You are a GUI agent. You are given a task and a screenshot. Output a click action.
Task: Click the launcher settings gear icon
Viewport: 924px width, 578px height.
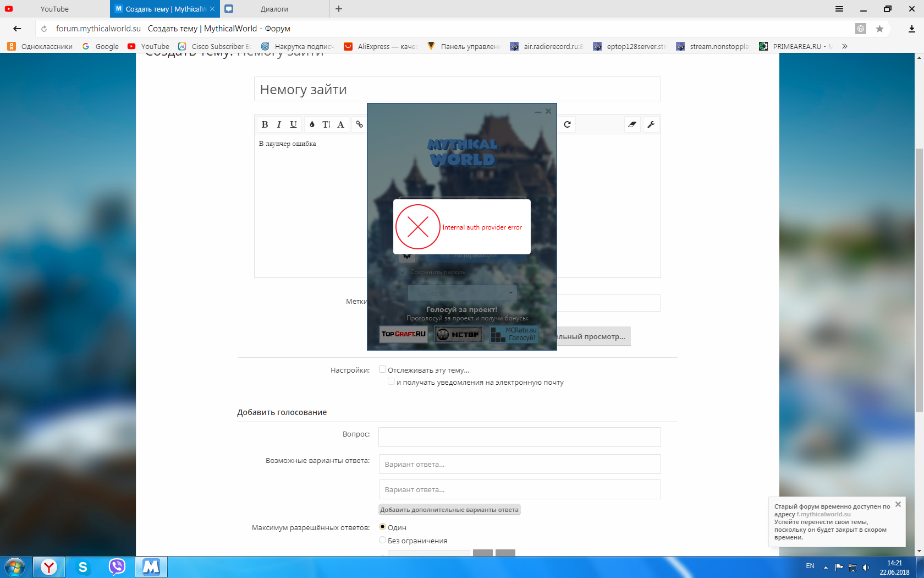[x=407, y=256]
